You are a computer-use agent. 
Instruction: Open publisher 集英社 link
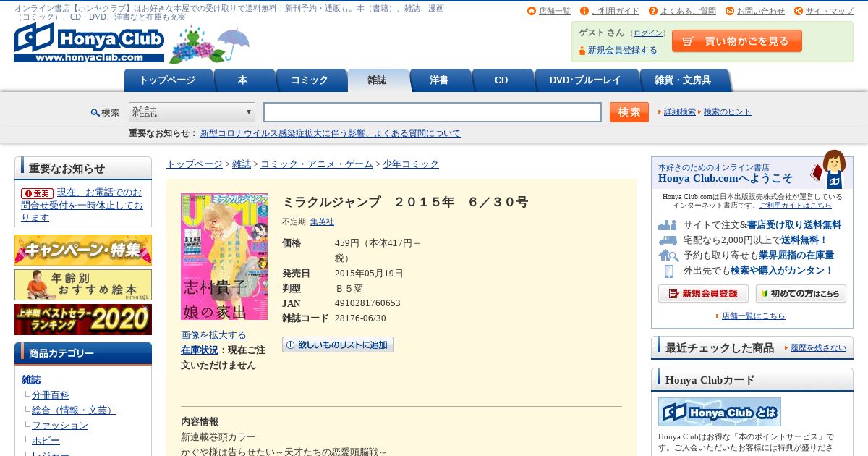click(x=322, y=222)
